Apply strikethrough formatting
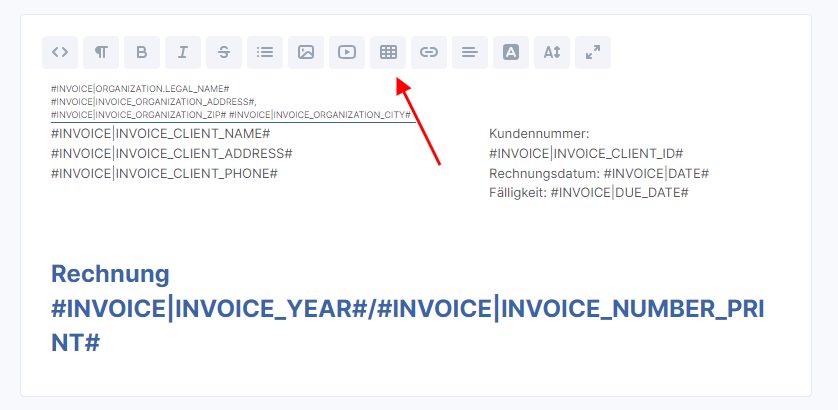Image resolution: width=838 pixels, height=410 pixels. [x=224, y=52]
